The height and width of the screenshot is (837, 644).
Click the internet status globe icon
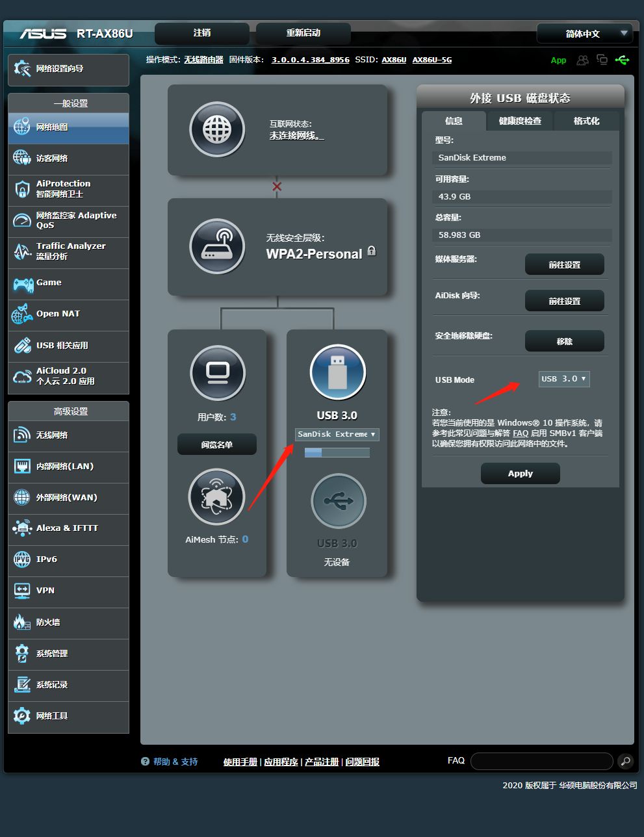(217, 130)
